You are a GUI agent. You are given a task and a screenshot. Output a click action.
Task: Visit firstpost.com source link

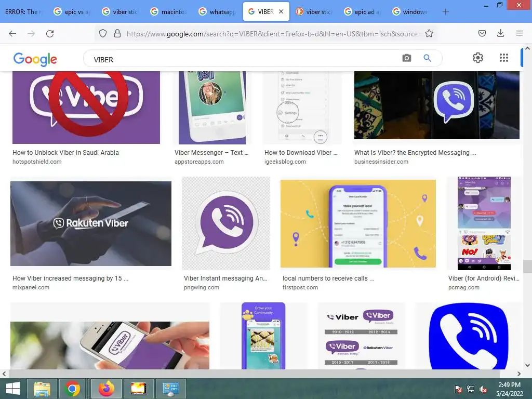[x=300, y=287]
